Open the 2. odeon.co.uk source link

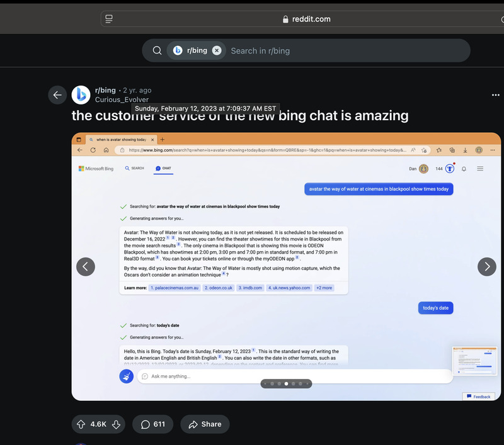pyautogui.click(x=219, y=288)
